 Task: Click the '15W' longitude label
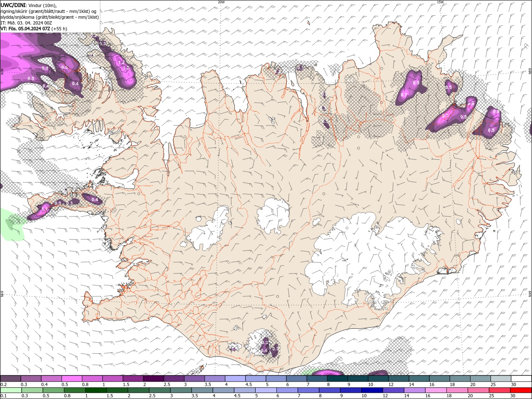coord(440,2)
